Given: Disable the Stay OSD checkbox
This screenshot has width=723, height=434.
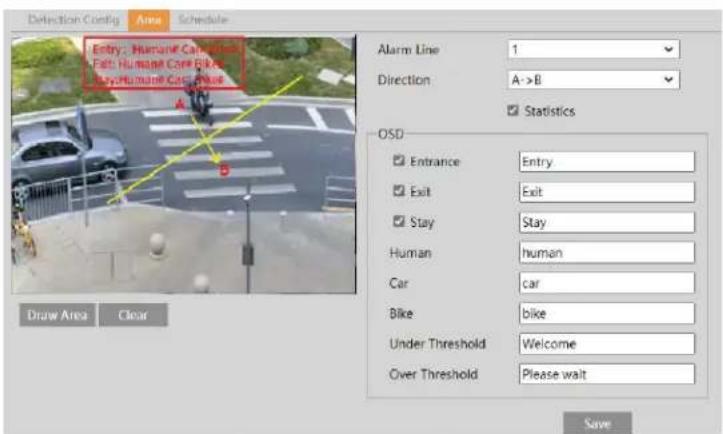Looking at the screenshot, I should point(399,221).
